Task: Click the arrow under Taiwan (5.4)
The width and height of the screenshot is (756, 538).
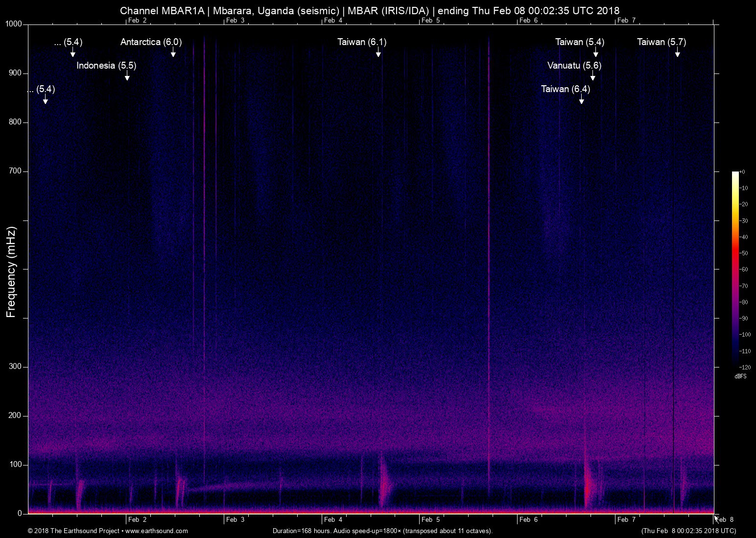Action: tap(595, 53)
